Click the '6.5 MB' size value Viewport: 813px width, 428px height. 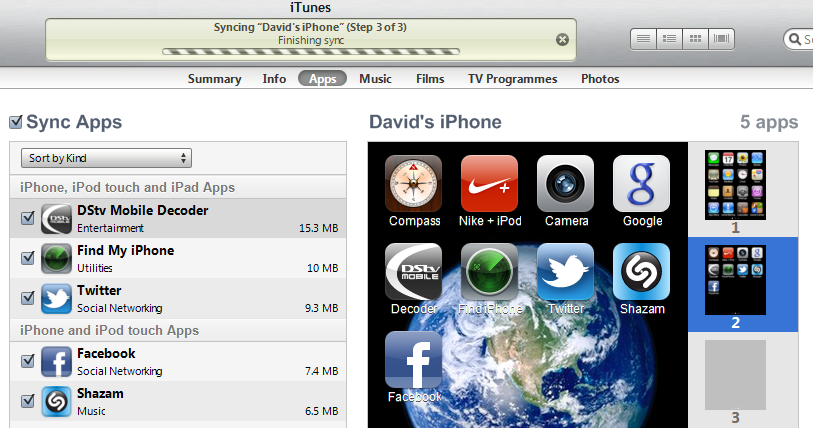321,411
